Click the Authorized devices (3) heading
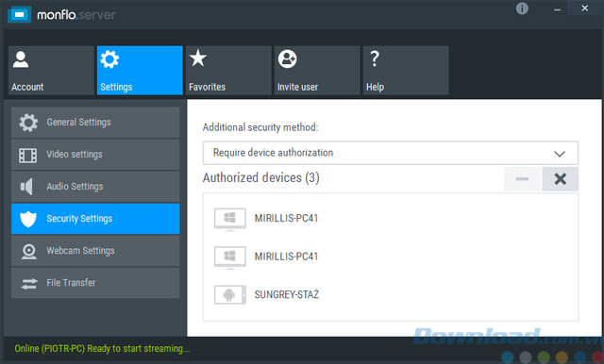This screenshot has width=604, height=364. pos(261,178)
